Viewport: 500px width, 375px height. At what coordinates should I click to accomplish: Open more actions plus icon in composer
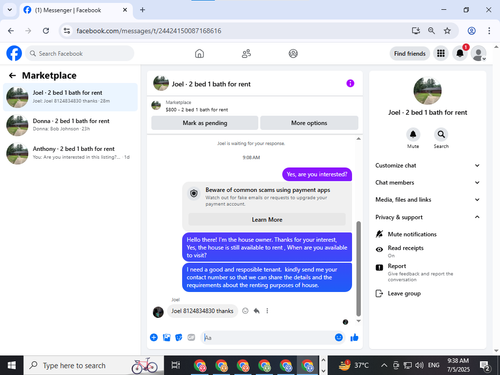(x=154, y=337)
